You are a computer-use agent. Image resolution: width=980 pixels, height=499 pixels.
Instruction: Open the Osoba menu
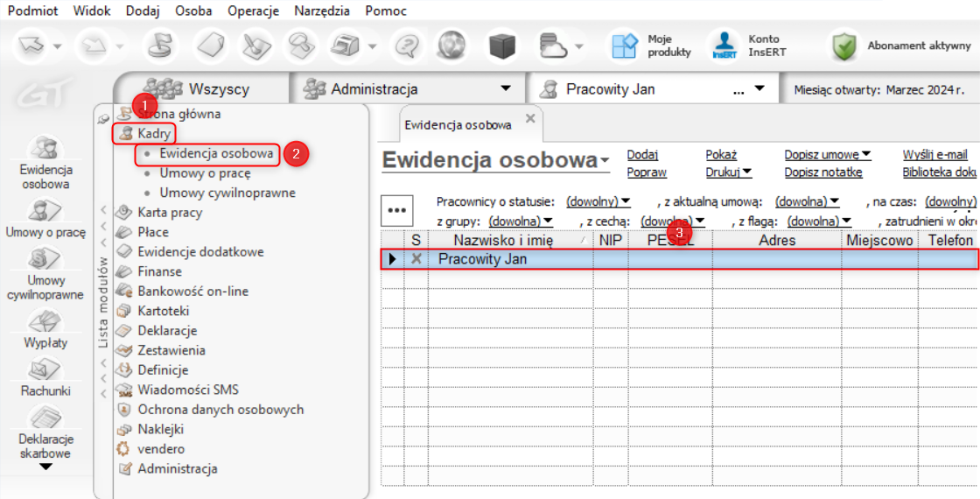[x=193, y=11]
